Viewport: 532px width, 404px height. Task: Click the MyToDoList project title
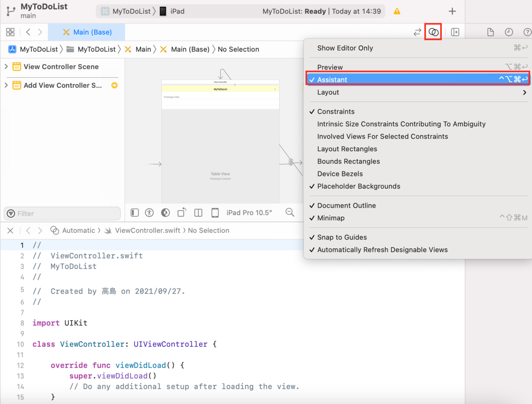click(x=44, y=7)
